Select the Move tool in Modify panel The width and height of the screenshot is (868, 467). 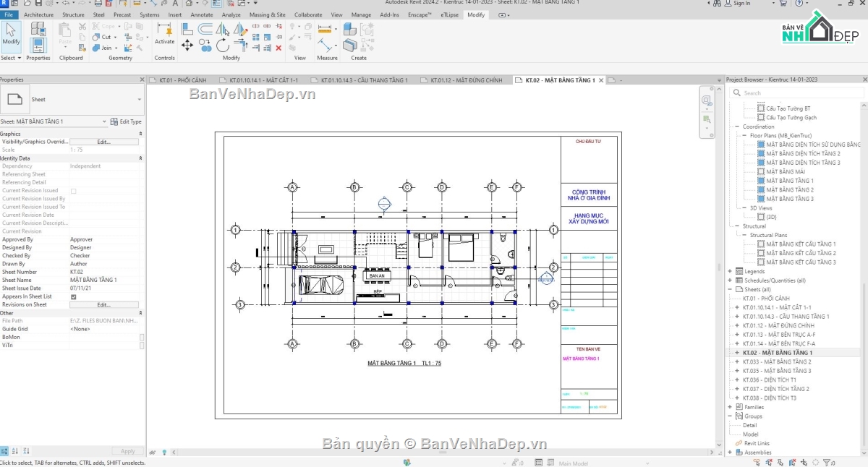click(x=187, y=44)
